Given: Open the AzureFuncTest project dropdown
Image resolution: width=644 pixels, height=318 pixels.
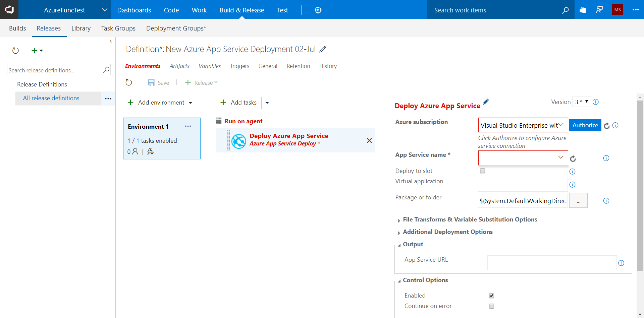Looking at the screenshot, I should [x=105, y=10].
